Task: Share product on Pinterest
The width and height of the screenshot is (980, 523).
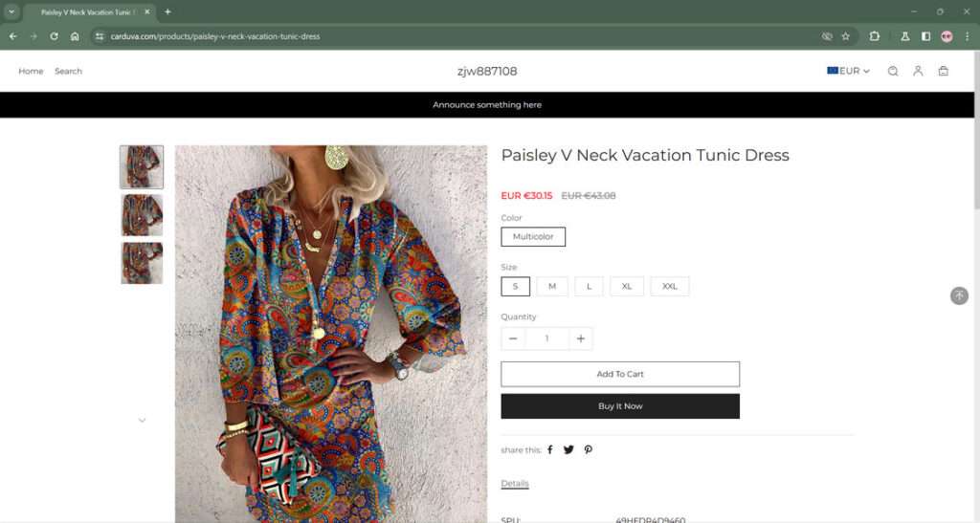Action: pyautogui.click(x=589, y=449)
